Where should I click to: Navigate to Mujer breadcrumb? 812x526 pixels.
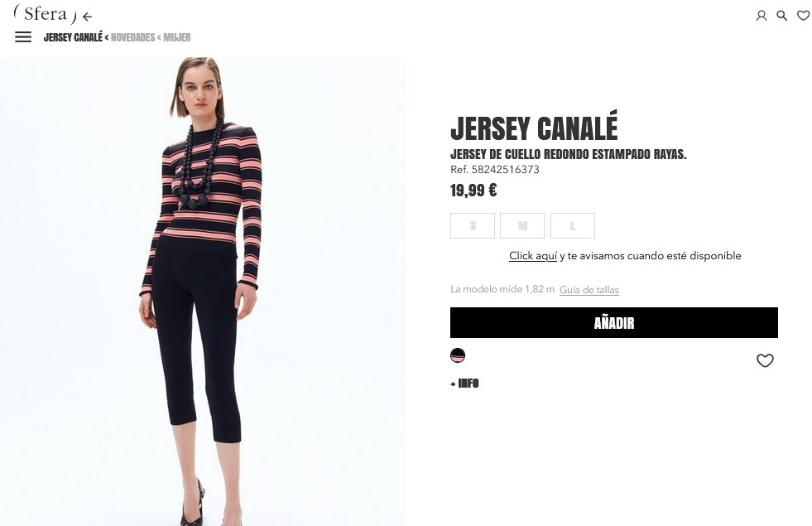[x=177, y=37]
